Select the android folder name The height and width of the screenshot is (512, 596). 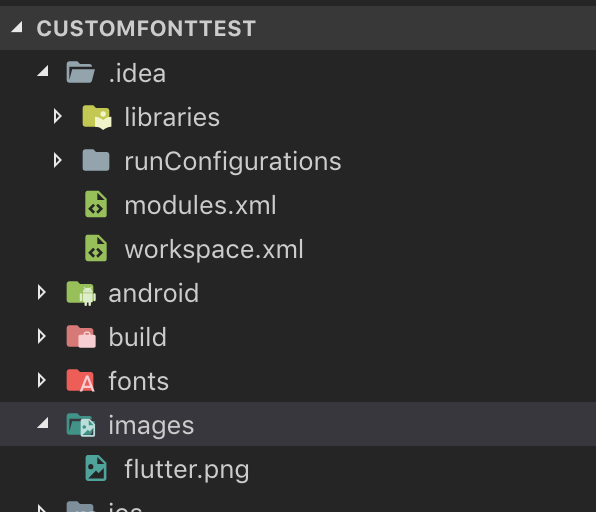(x=154, y=293)
